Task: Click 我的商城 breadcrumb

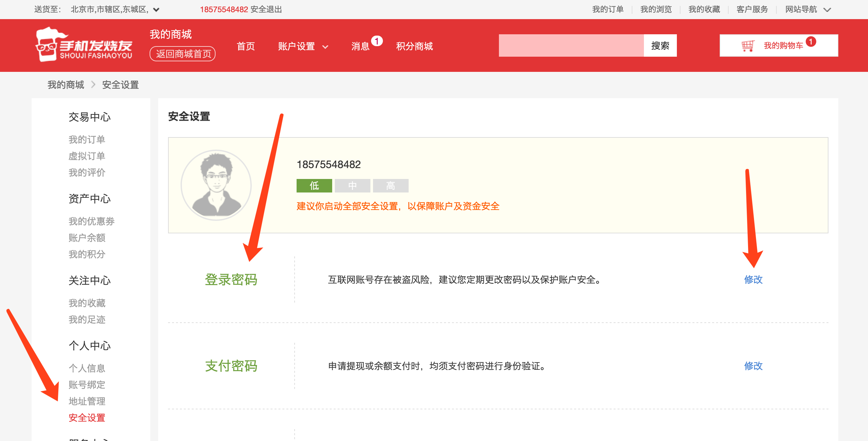Action: coord(66,85)
